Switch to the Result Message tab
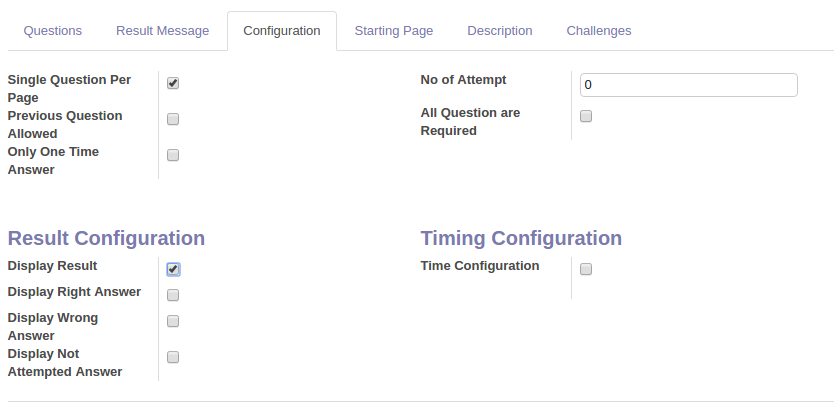Viewport: 837px width, 406px height. (163, 31)
